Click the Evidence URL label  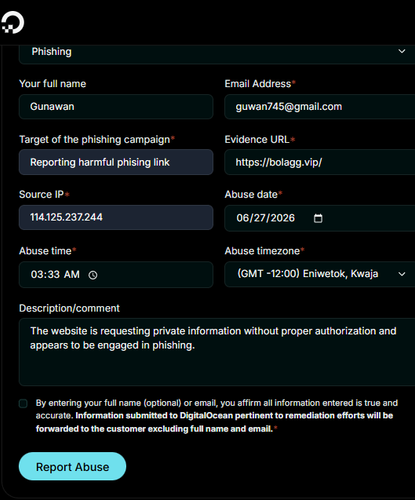(257, 139)
